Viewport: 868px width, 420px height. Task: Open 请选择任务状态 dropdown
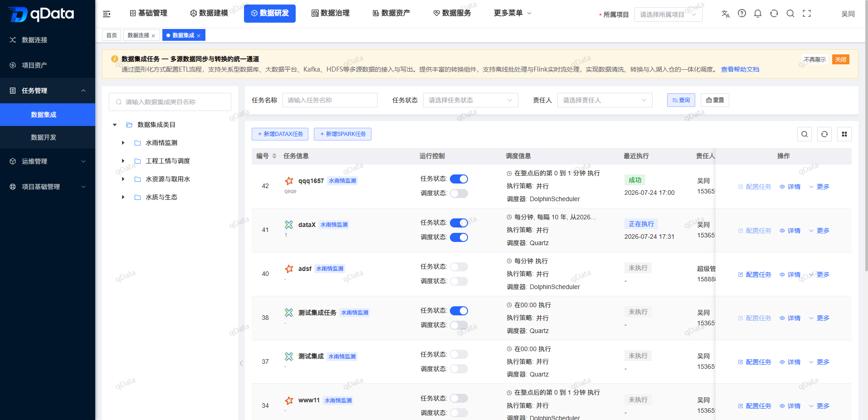coord(471,100)
